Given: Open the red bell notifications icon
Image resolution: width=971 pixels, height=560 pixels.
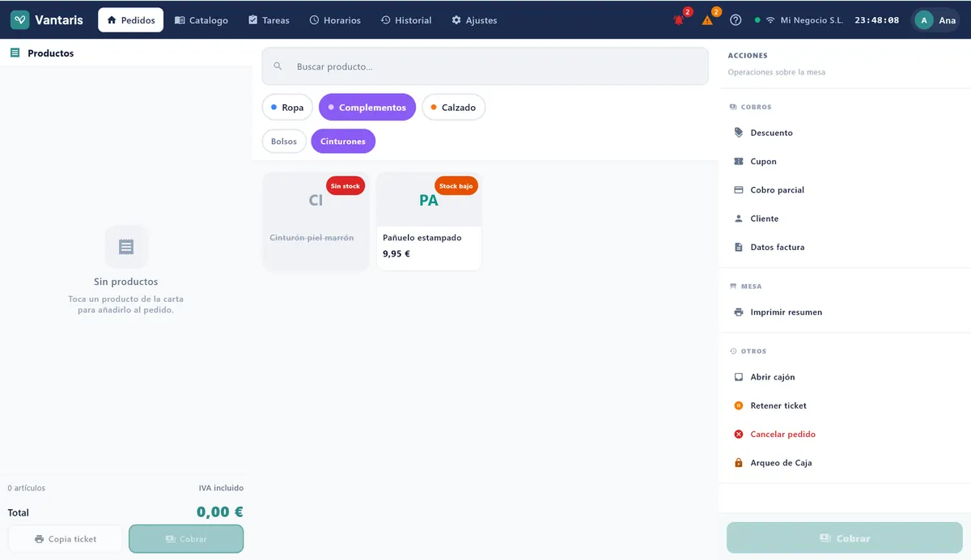Looking at the screenshot, I should click(679, 20).
